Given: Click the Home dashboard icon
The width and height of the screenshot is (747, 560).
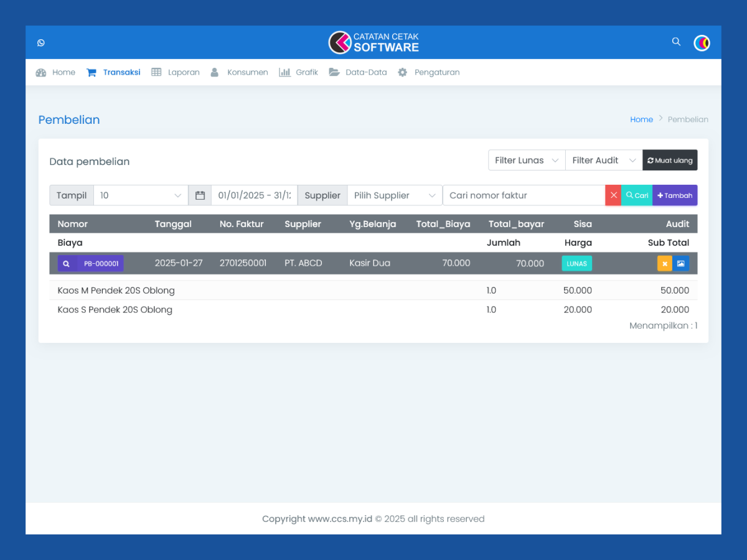Looking at the screenshot, I should [x=41, y=72].
